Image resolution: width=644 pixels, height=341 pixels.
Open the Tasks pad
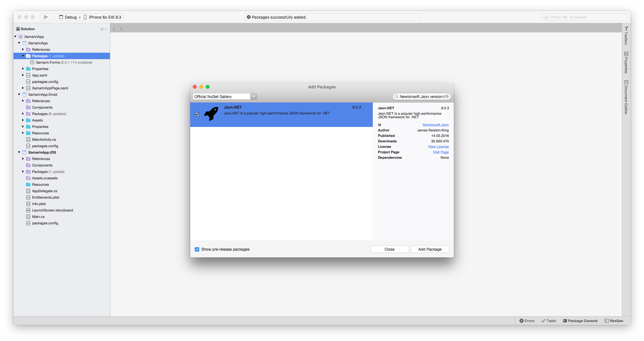tap(549, 321)
